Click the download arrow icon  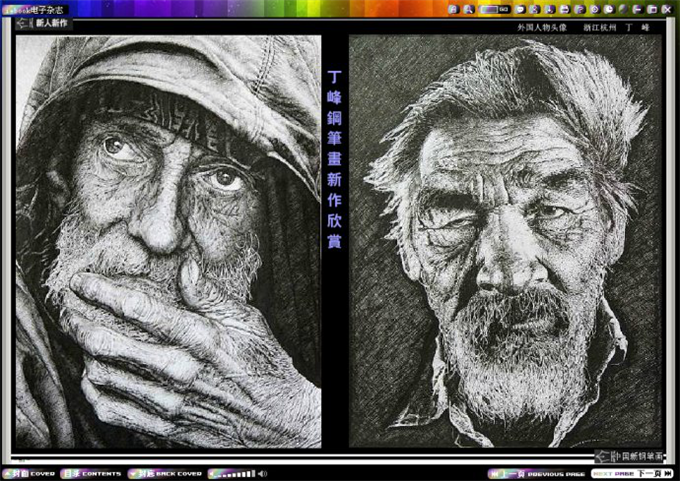pos(549,9)
